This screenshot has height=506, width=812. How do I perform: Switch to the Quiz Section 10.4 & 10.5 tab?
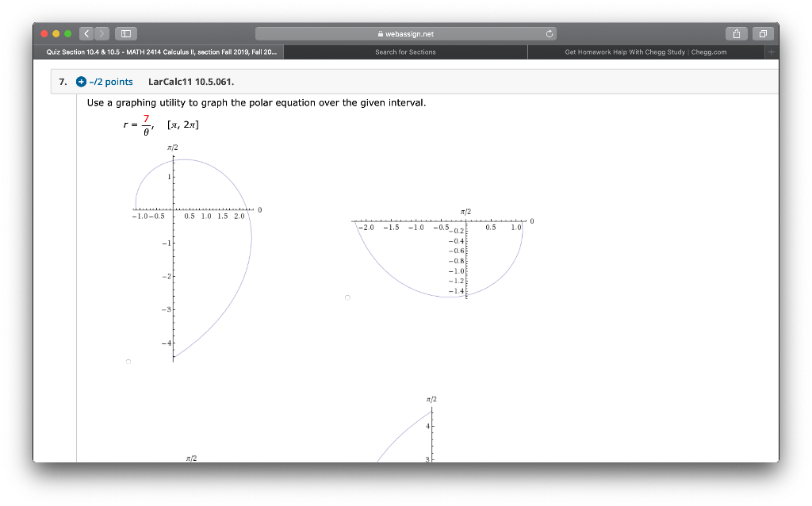tap(159, 52)
